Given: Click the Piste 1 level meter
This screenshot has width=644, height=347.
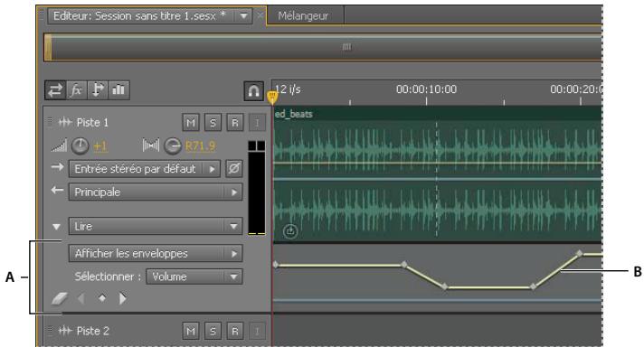Looking at the screenshot, I should (x=257, y=188).
